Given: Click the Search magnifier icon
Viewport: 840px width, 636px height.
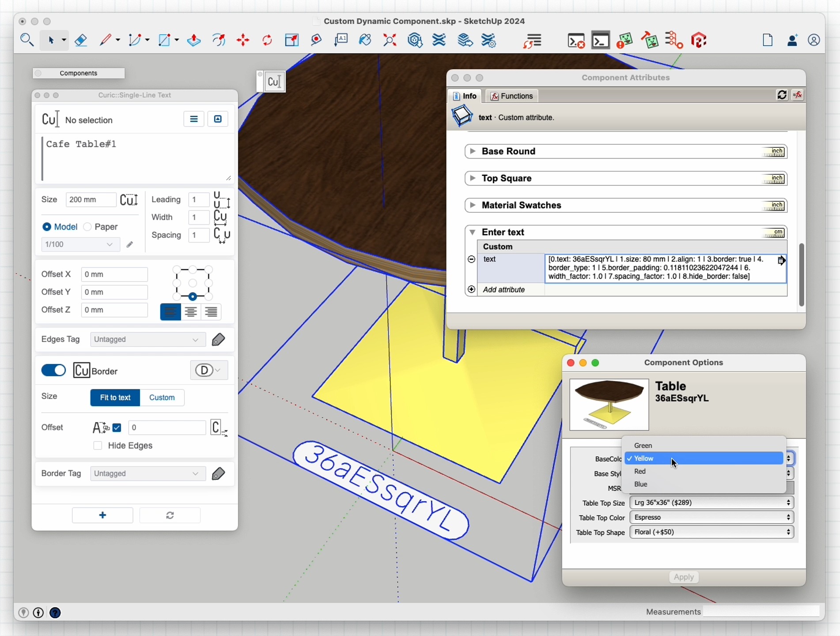Looking at the screenshot, I should (x=27, y=41).
